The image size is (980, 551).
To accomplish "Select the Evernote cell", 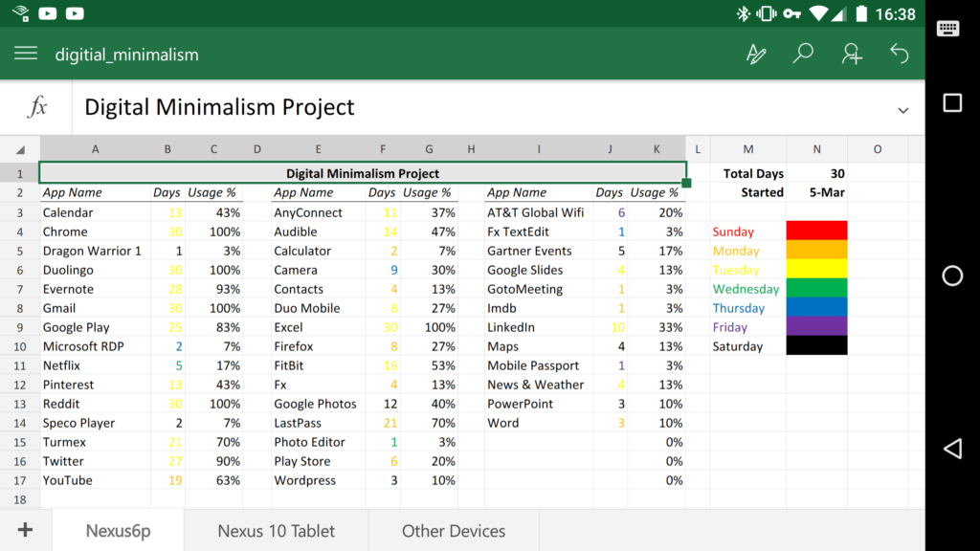I will coord(95,289).
